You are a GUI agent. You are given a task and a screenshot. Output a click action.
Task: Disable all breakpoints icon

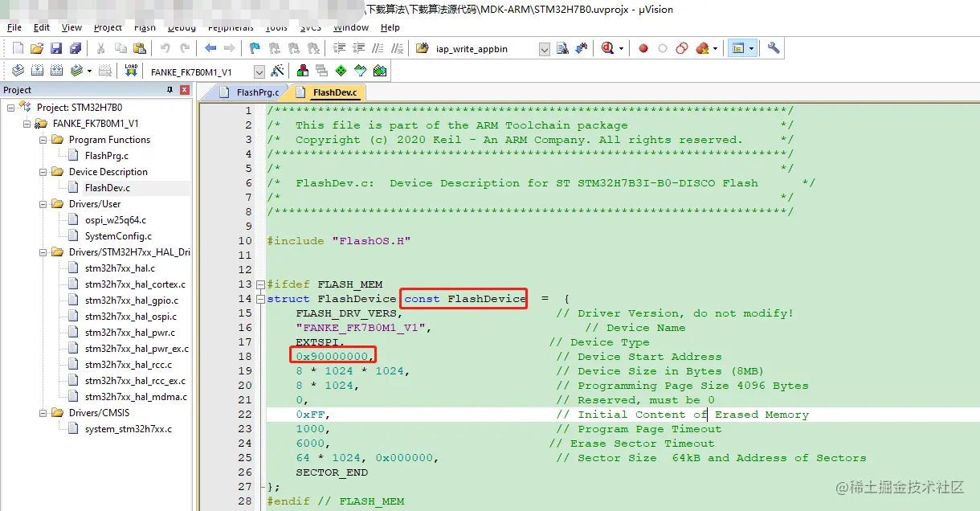click(x=682, y=48)
